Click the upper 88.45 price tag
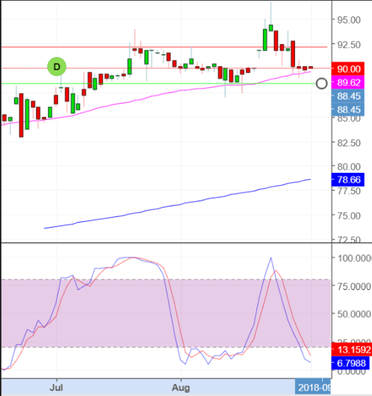 [348, 96]
